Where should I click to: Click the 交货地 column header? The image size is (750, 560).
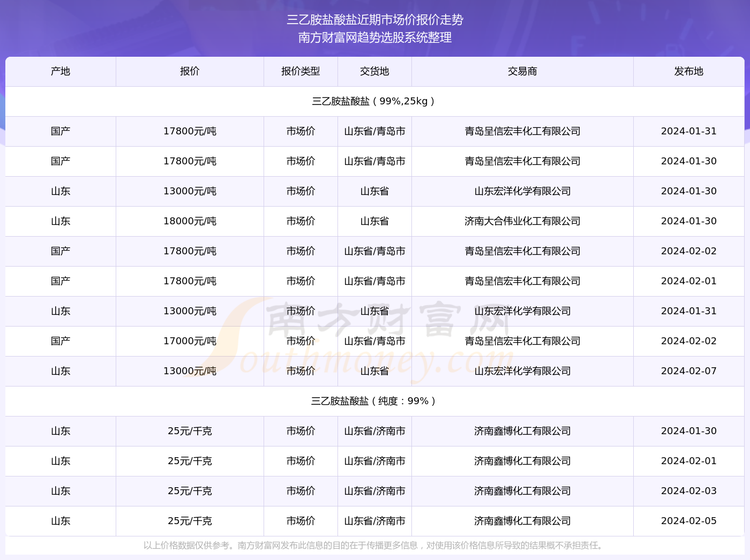374,71
